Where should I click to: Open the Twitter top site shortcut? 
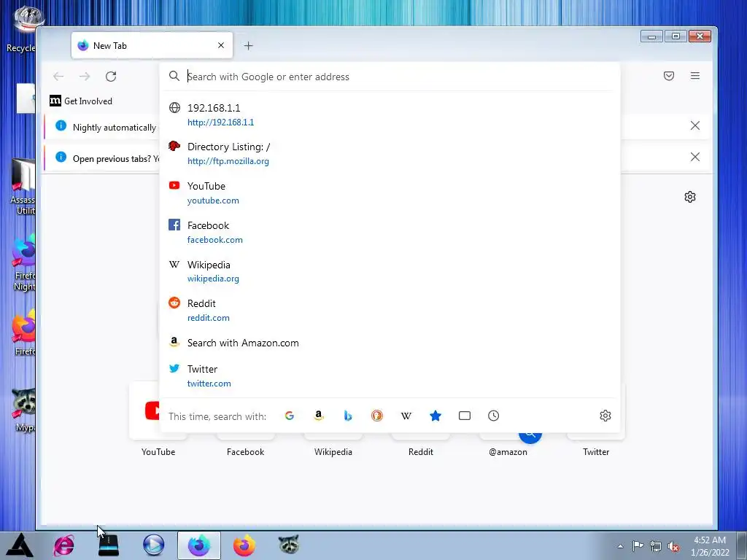tap(596, 446)
